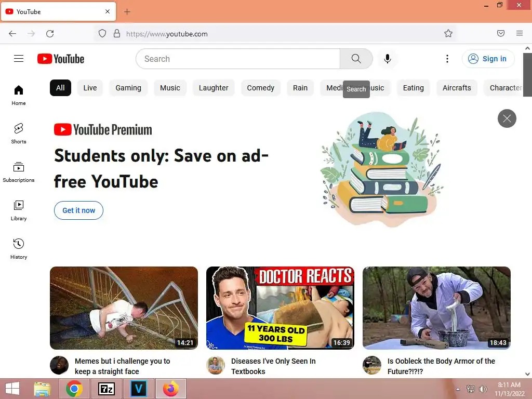Open a new browser tab
The image size is (532, 399).
click(x=127, y=12)
